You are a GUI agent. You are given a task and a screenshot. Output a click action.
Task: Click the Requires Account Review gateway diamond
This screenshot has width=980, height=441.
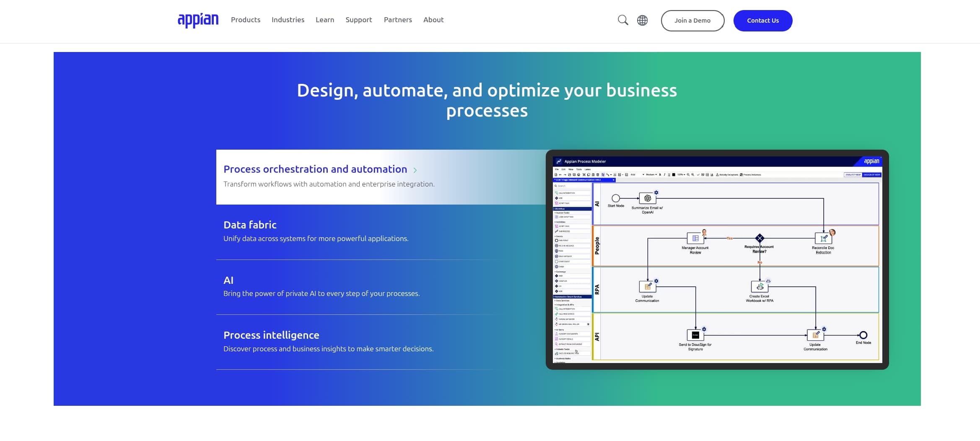(x=760, y=238)
